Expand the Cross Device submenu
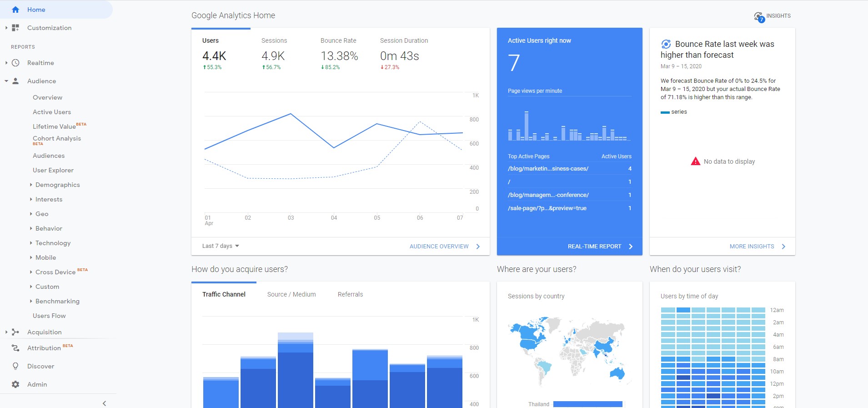Screen dimensions: 868x408 pos(31,272)
